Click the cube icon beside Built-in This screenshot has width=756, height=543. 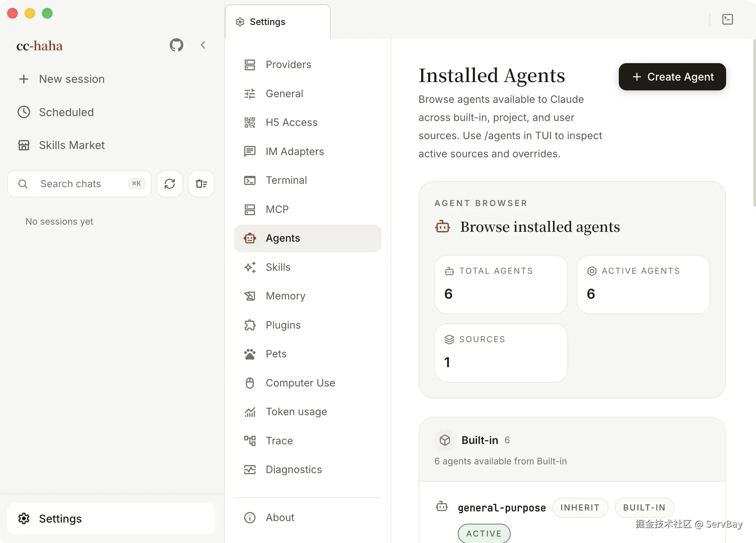pos(445,440)
